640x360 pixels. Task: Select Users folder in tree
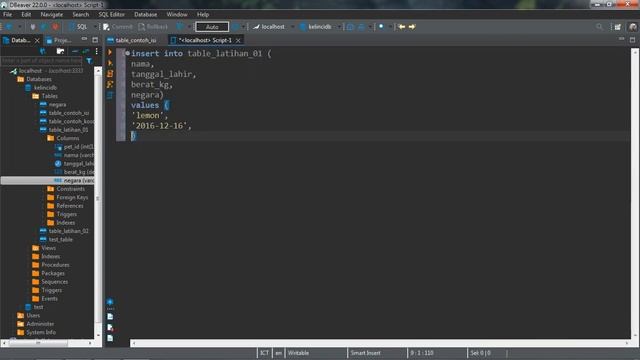(x=29, y=316)
